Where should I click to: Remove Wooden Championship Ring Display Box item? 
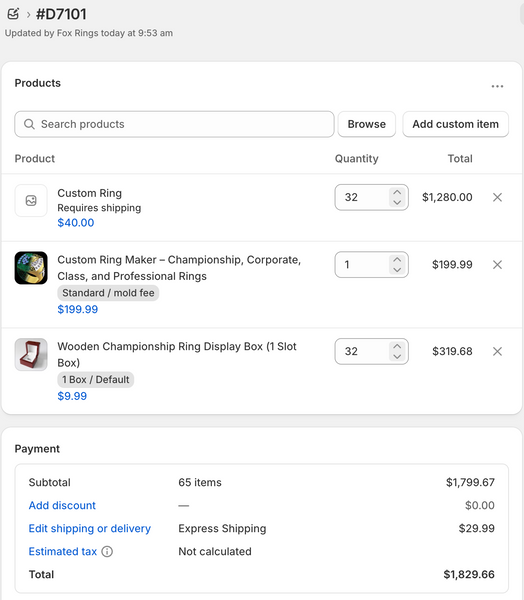pos(497,351)
